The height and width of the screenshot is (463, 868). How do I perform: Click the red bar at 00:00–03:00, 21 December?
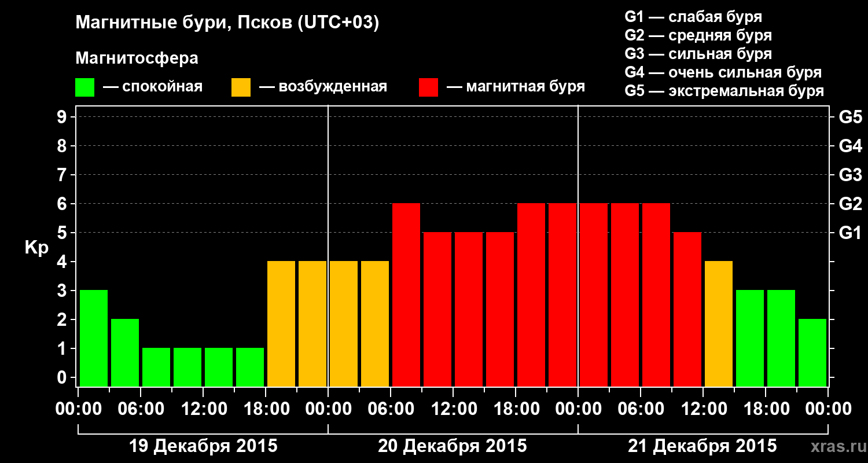pos(594,295)
